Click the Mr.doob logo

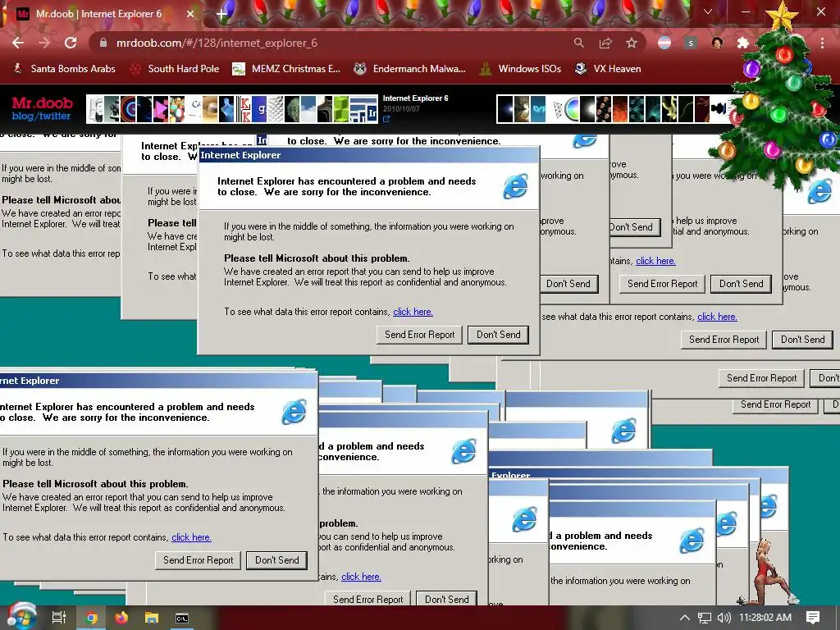43,103
